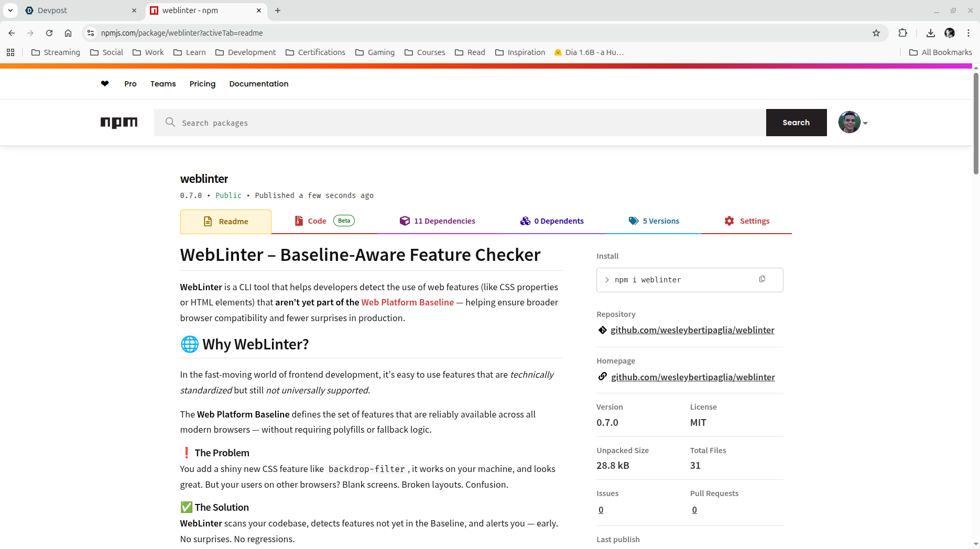
Task: Open the Issues count link
Action: click(x=601, y=510)
